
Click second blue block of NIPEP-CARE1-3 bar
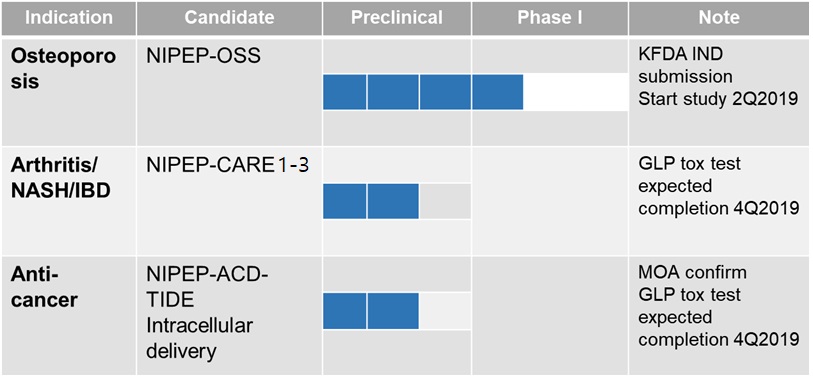(393, 201)
